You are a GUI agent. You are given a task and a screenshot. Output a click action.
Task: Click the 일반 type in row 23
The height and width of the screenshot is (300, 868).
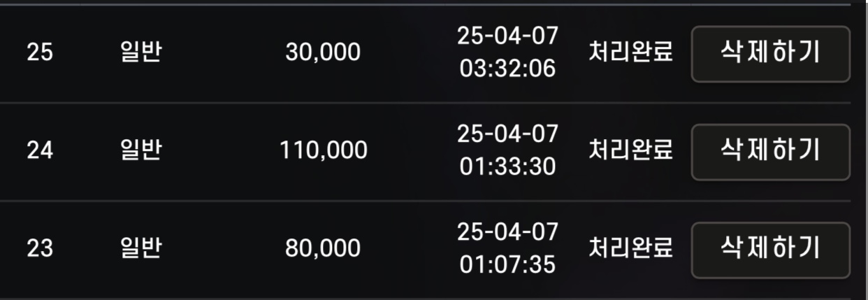pos(140,248)
